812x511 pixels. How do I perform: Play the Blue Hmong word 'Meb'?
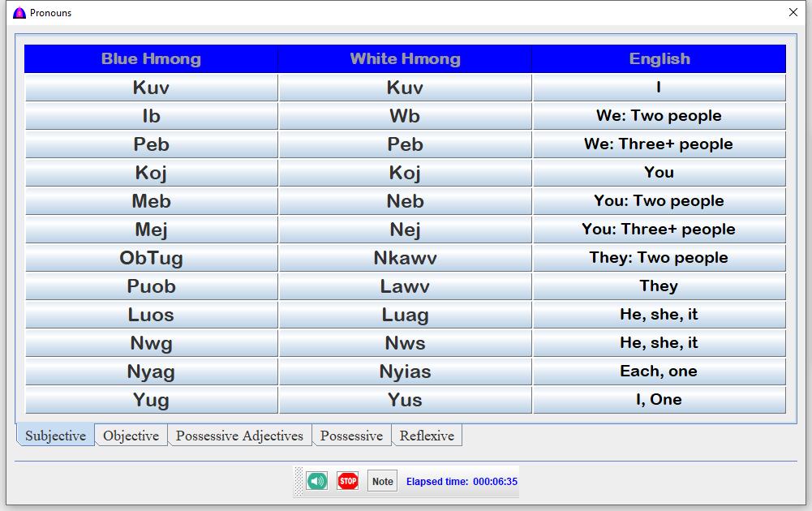tap(151, 201)
